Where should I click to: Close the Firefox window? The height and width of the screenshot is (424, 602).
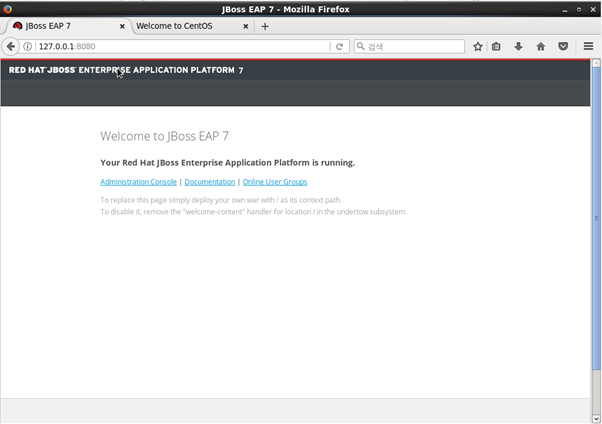(x=593, y=10)
